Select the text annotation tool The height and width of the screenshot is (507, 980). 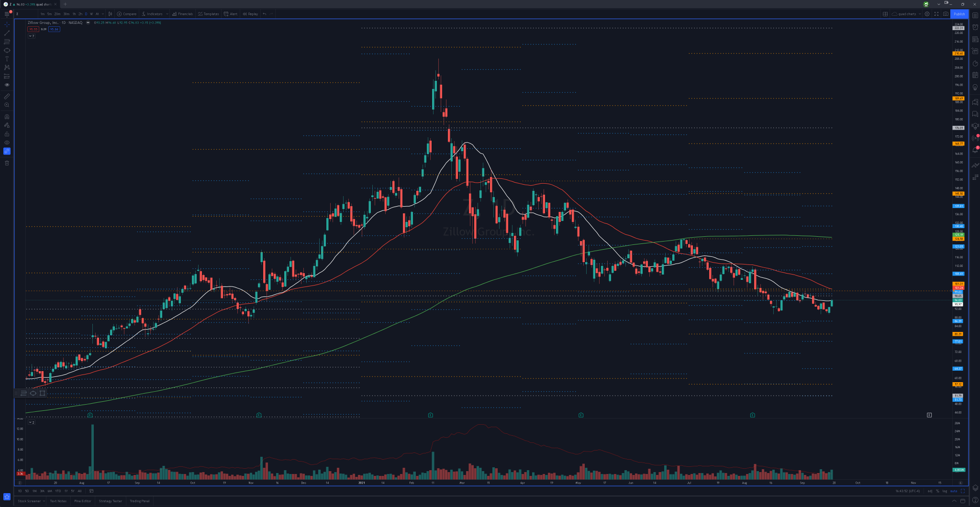[7, 59]
